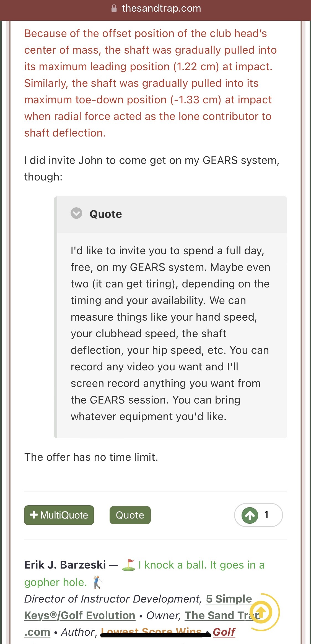Image resolution: width=311 pixels, height=644 pixels.
Task: Click the quoted GEARS invitation text
Action: [x=170, y=334]
